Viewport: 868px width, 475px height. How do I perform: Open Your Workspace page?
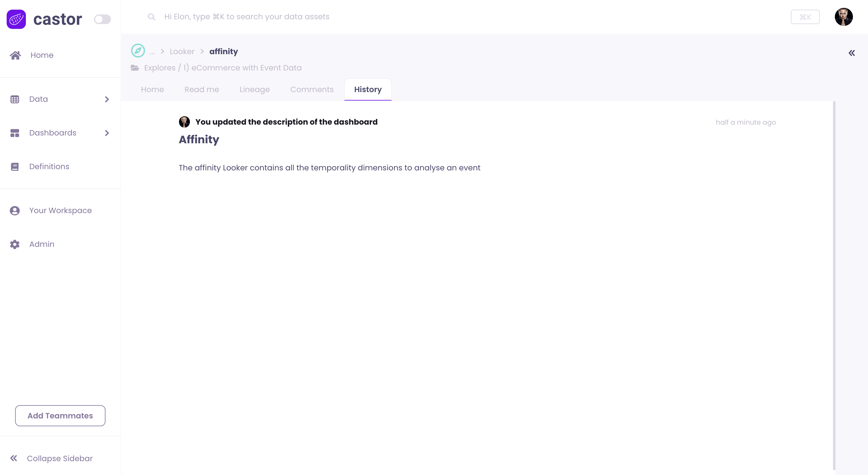60,210
